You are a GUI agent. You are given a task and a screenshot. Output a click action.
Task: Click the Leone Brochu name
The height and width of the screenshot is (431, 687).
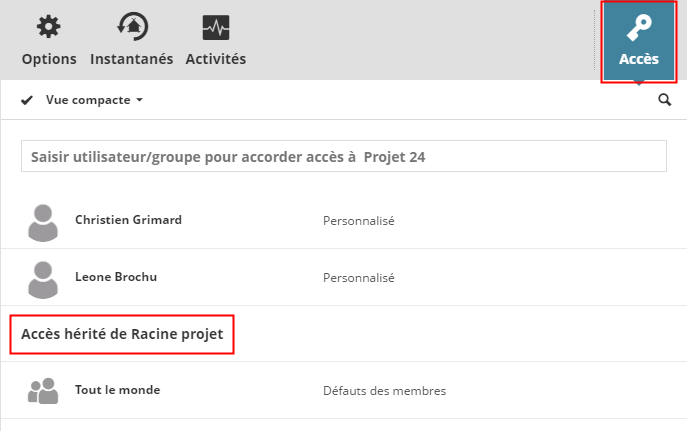(115, 277)
